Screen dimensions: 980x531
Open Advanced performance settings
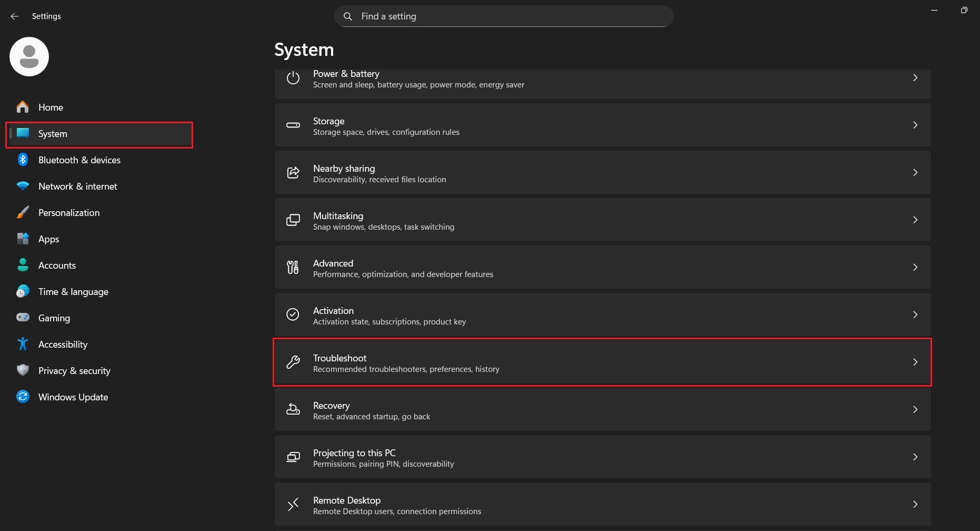pyautogui.click(x=602, y=268)
